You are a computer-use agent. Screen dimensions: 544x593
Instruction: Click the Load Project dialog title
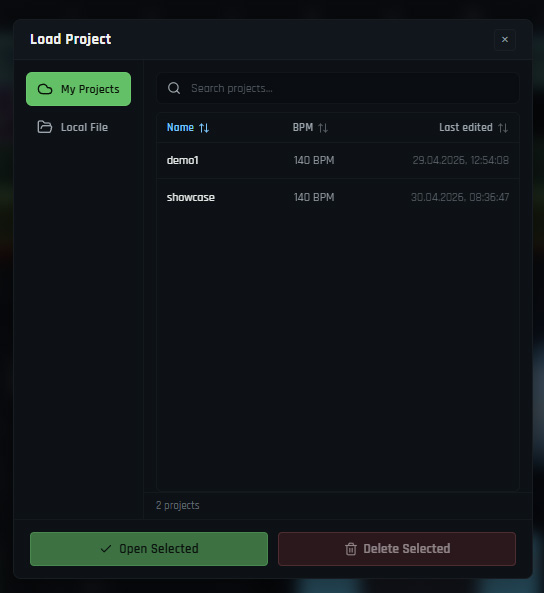click(x=70, y=39)
